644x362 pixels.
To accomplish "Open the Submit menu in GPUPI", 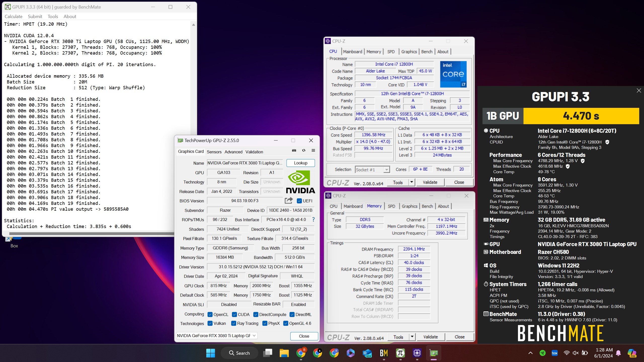I will tap(35, 16).
